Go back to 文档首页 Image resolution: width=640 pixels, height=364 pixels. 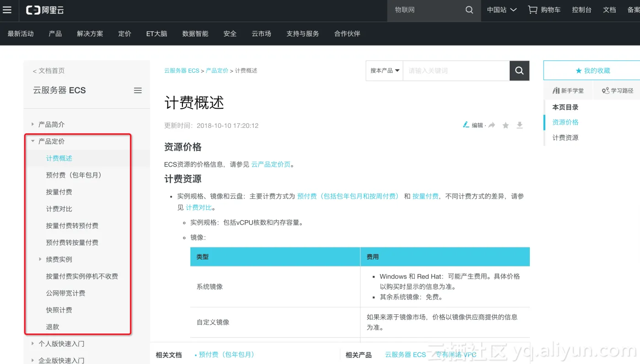point(49,71)
